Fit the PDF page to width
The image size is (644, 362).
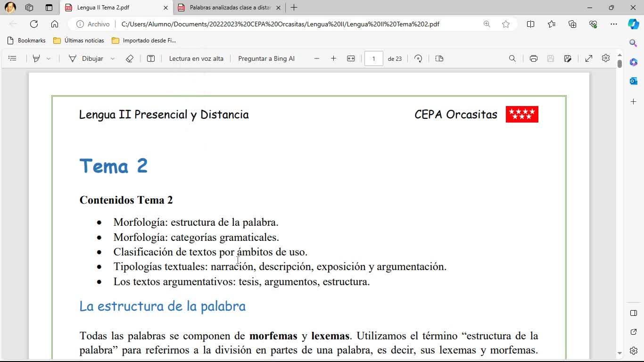click(x=351, y=58)
